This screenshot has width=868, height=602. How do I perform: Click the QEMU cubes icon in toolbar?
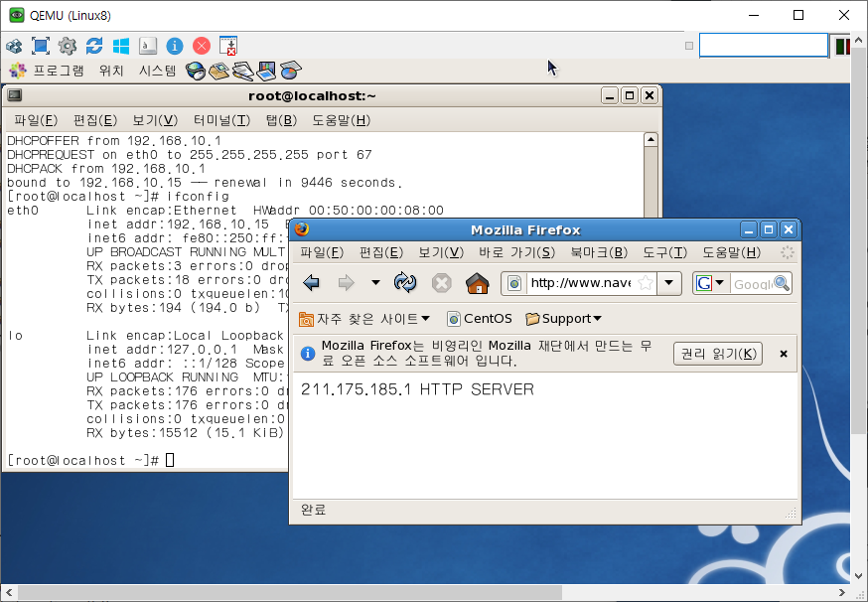point(14,46)
